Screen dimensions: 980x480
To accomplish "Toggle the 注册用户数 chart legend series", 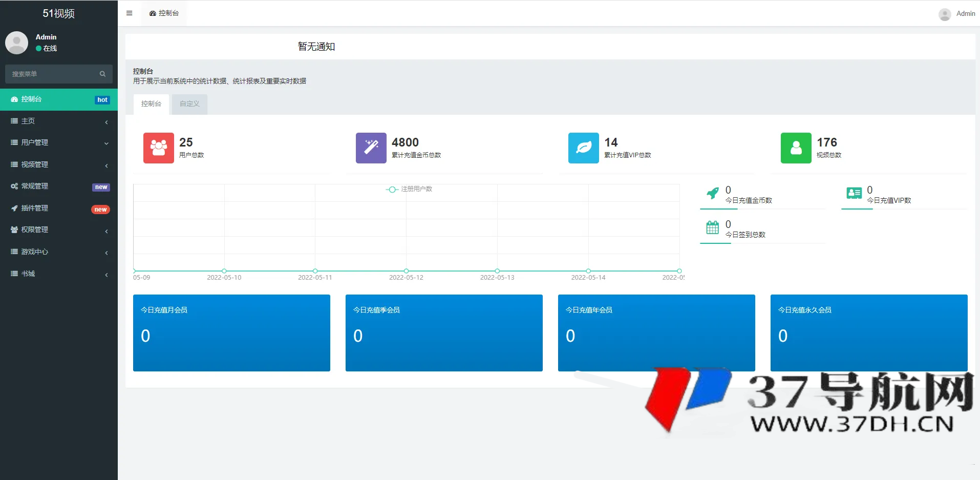I will point(409,189).
